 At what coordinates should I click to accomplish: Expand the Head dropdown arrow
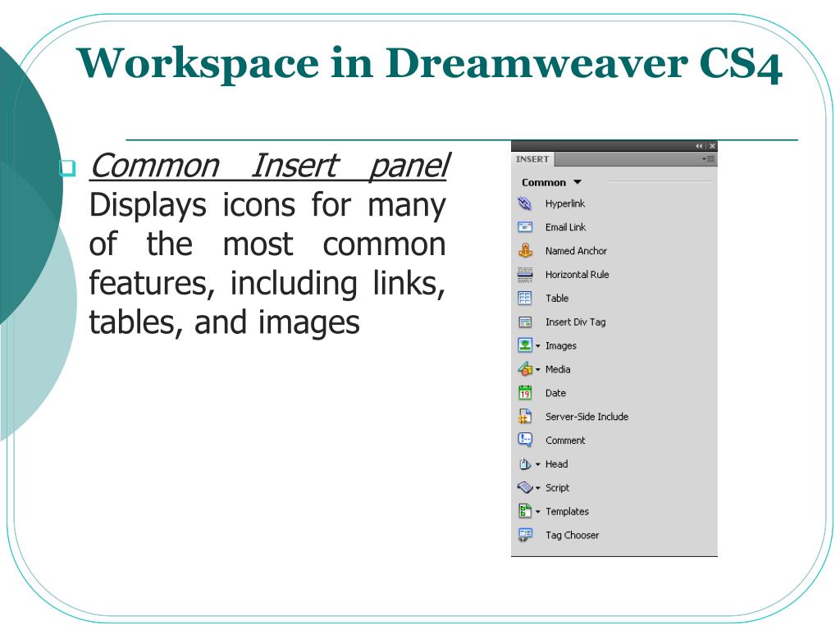click(538, 464)
